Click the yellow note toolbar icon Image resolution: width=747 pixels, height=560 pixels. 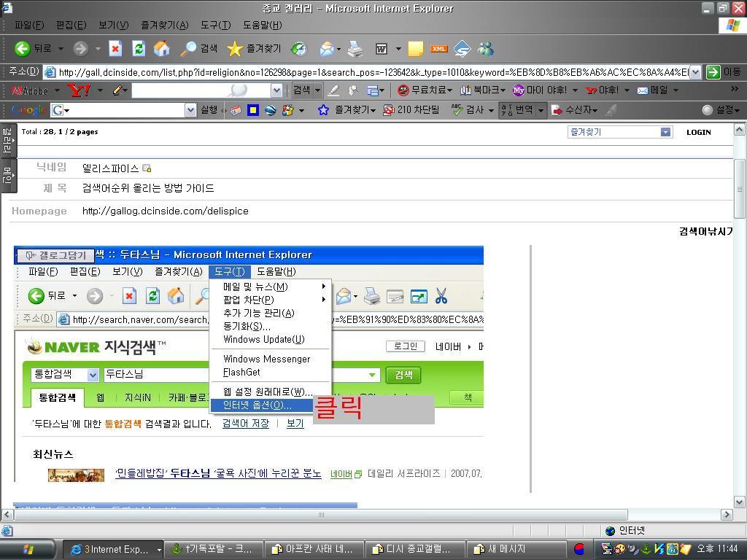pos(415,48)
